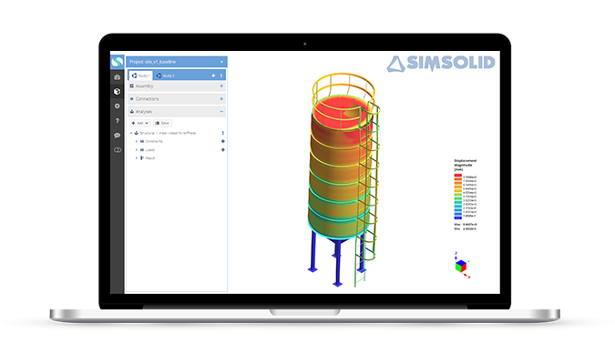This screenshot has height=364, width=615.
Task: Click the help question mark icon
Action: (x=117, y=120)
